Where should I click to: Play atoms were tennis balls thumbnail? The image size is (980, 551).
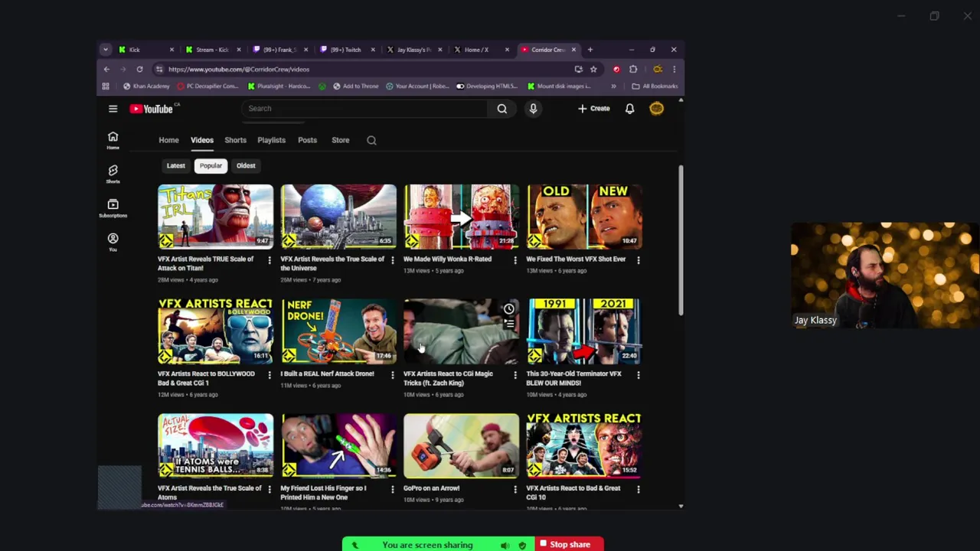tap(215, 446)
